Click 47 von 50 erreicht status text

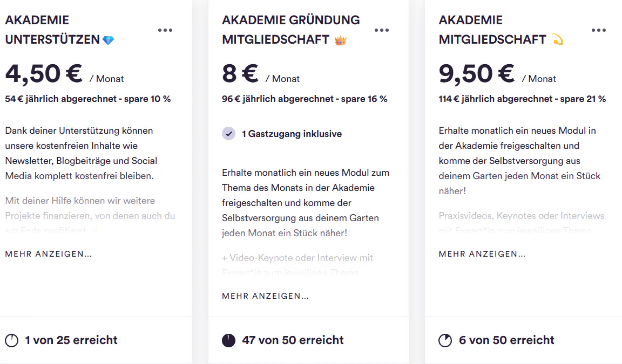pyautogui.click(x=293, y=340)
